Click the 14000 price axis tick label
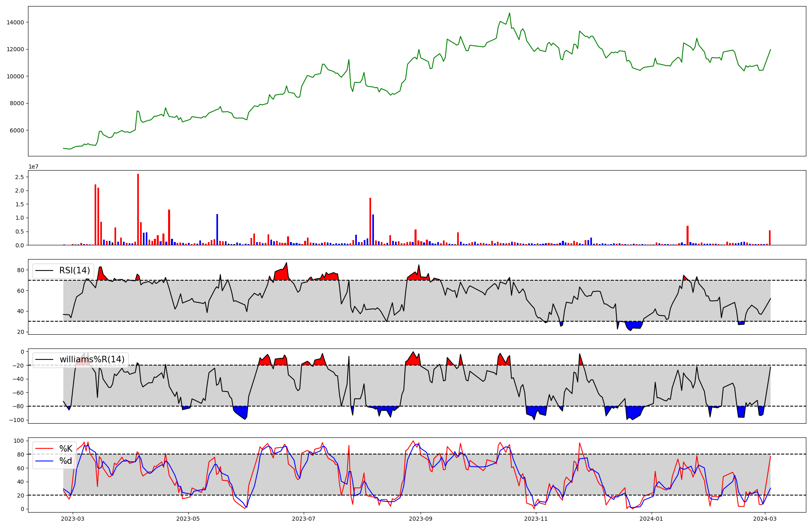The height and width of the screenshot is (528, 812). click(x=15, y=22)
